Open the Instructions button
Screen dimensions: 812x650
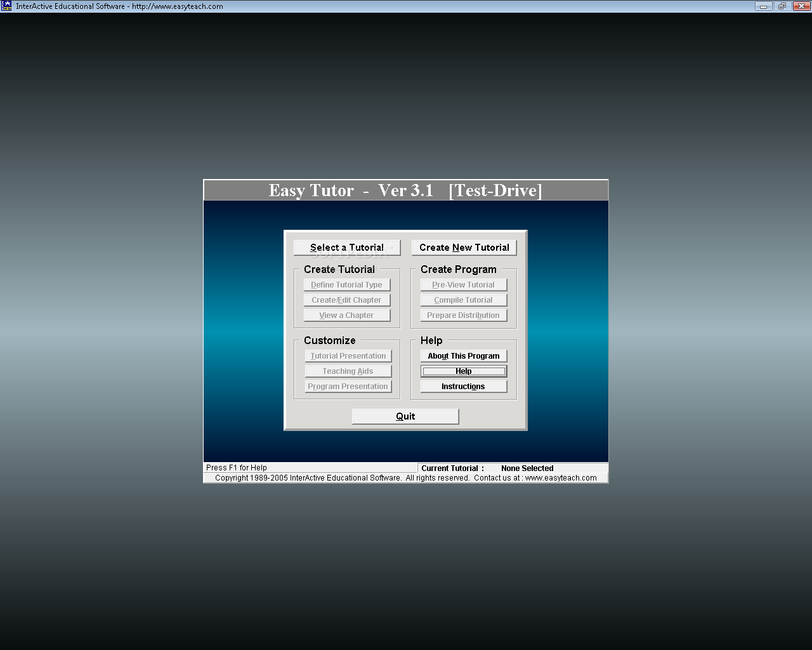pos(464,387)
